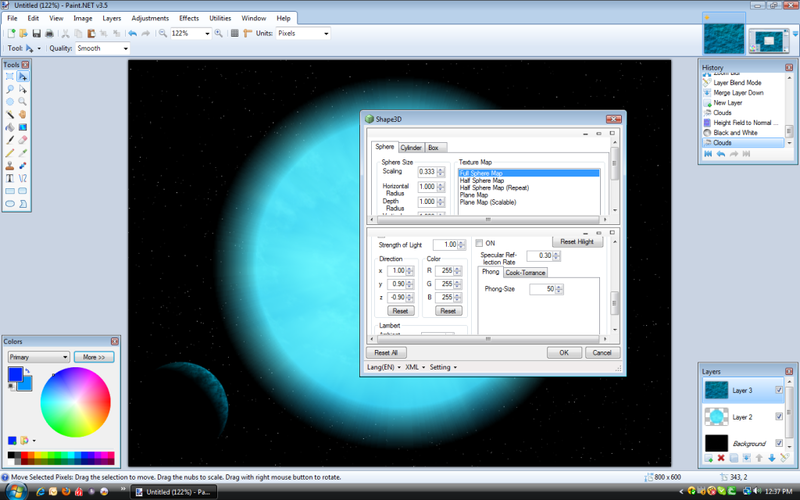Image resolution: width=800 pixels, height=500 pixels.
Task: Switch to the Cook-Torrance tab
Action: pyautogui.click(x=525, y=272)
